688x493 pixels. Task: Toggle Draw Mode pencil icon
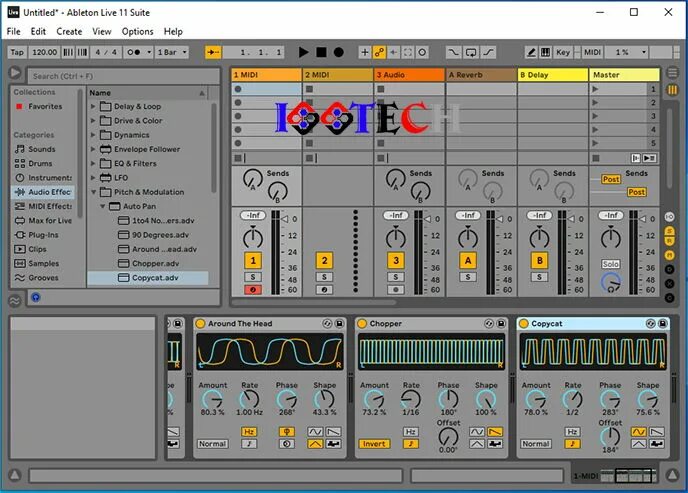point(531,52)
